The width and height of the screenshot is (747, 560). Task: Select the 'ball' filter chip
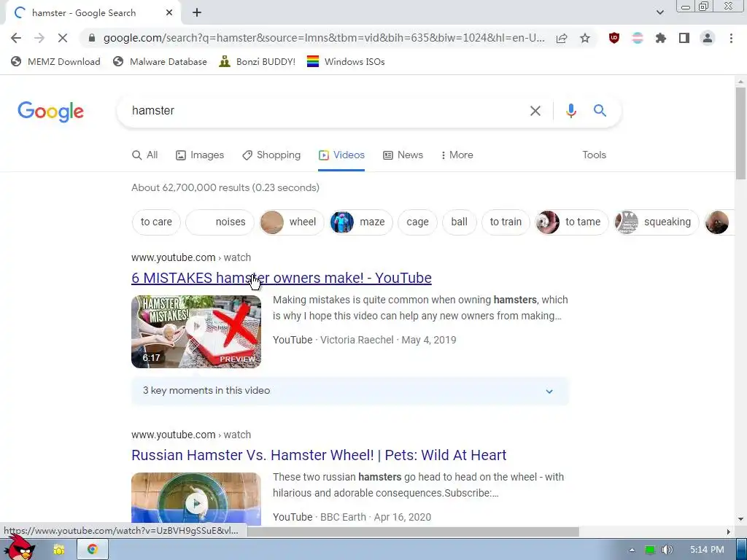click(460, 222)
